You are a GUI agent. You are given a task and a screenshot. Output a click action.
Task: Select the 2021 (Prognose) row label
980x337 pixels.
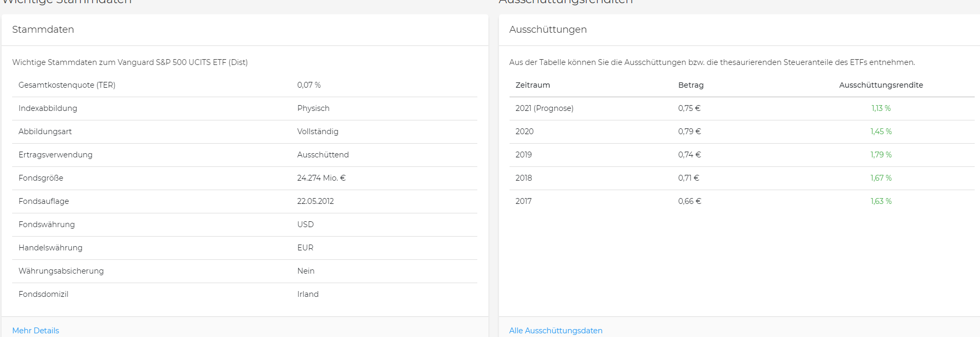tap(544, 108)
